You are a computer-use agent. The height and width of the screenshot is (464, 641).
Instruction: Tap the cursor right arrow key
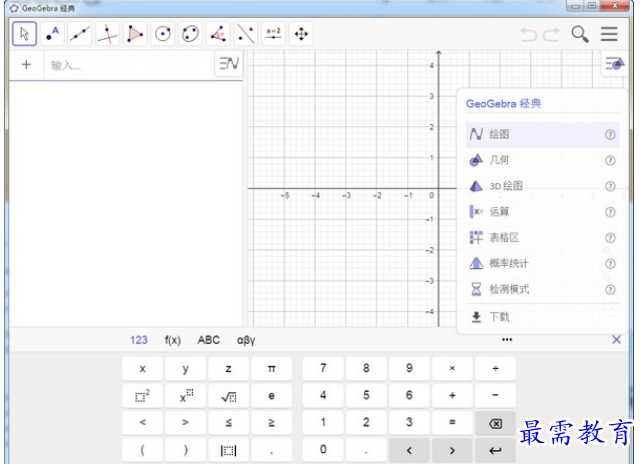click(452, 450)
